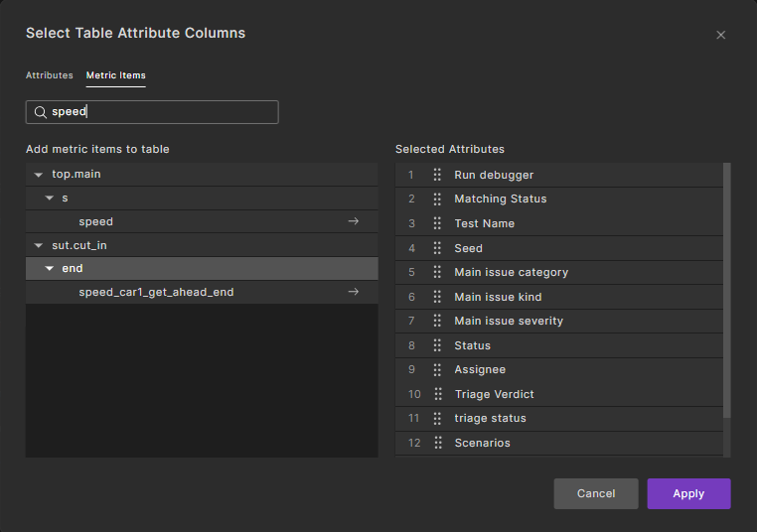Click the arrow icon next to speed

coord(353,221)
